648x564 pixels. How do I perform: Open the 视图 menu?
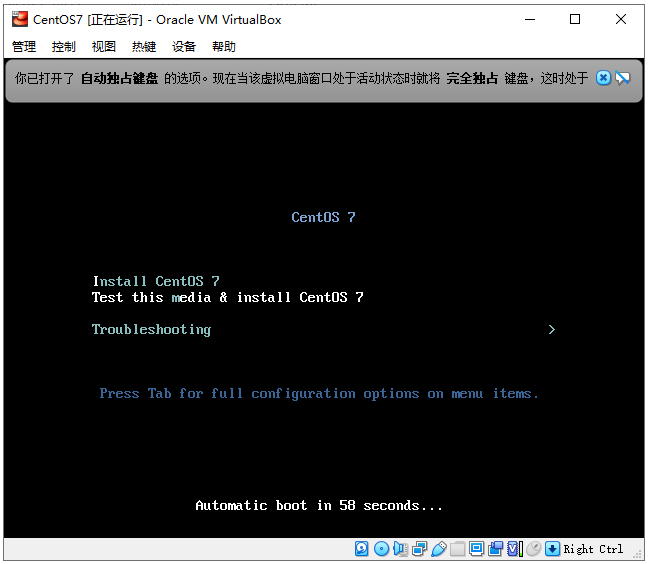point(104,47)
